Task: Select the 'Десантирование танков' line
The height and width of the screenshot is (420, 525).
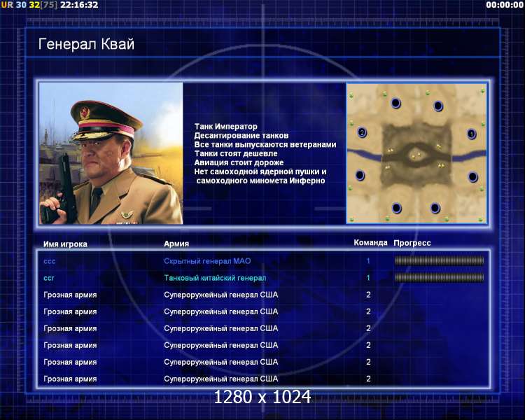Action: (241, 136)
